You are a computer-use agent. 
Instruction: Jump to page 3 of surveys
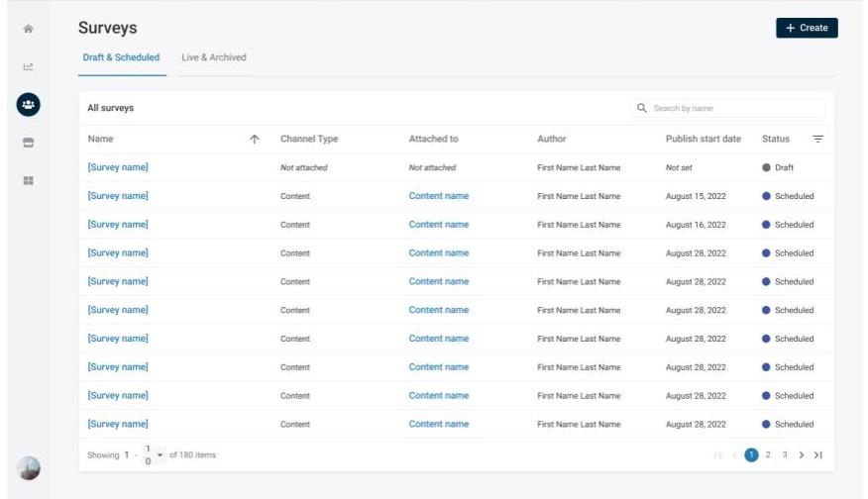(x=785, y=455)
